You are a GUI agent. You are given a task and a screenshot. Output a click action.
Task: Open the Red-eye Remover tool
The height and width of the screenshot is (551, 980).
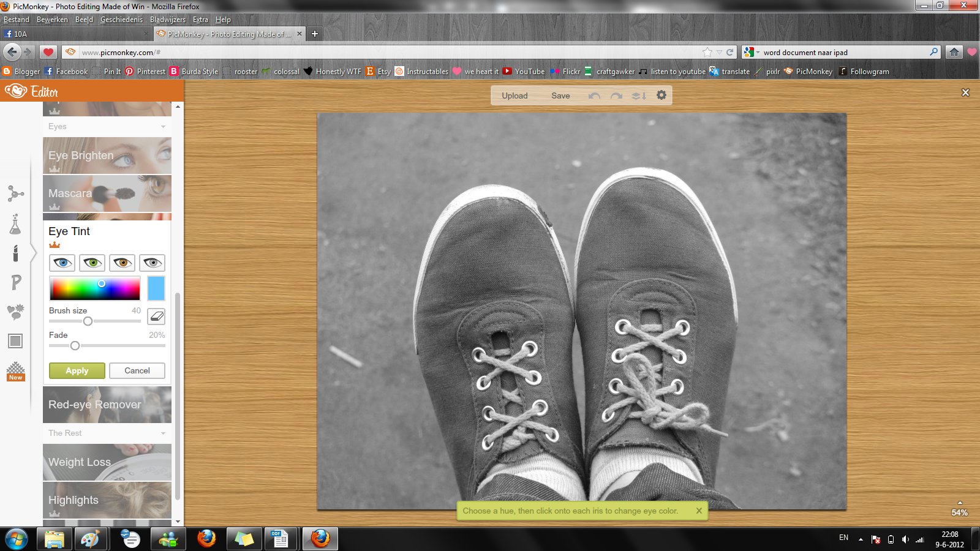pyautogui.click(x=107, y=405)
